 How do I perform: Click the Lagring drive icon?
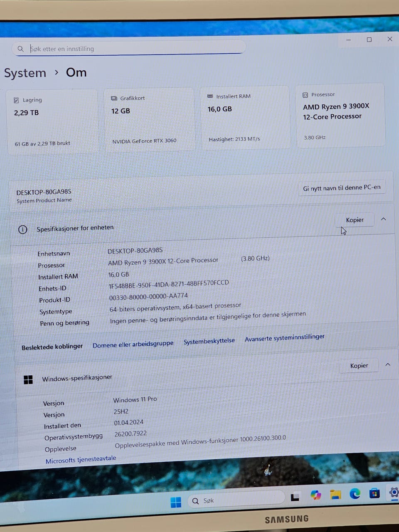[16, 100]
